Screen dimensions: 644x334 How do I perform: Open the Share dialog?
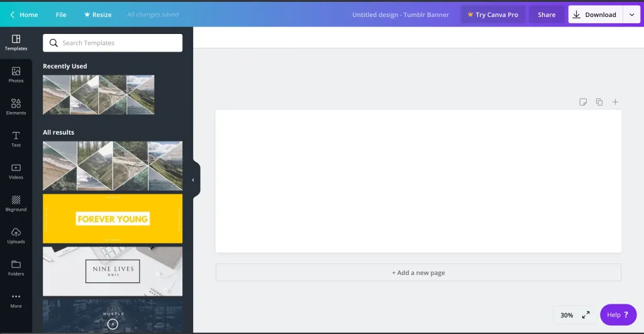[x=547, y=14]
